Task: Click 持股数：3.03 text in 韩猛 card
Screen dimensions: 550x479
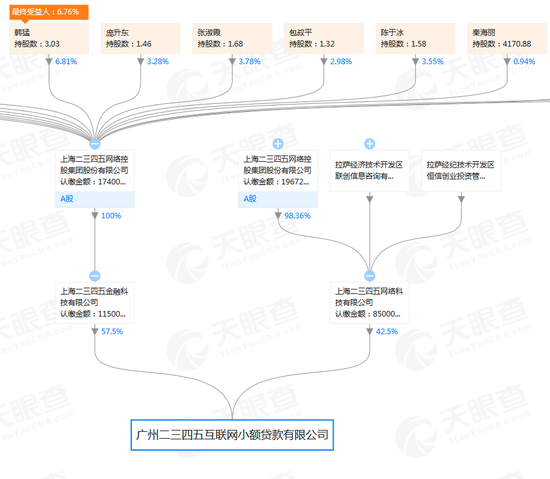Action: [x=37, y=44]
